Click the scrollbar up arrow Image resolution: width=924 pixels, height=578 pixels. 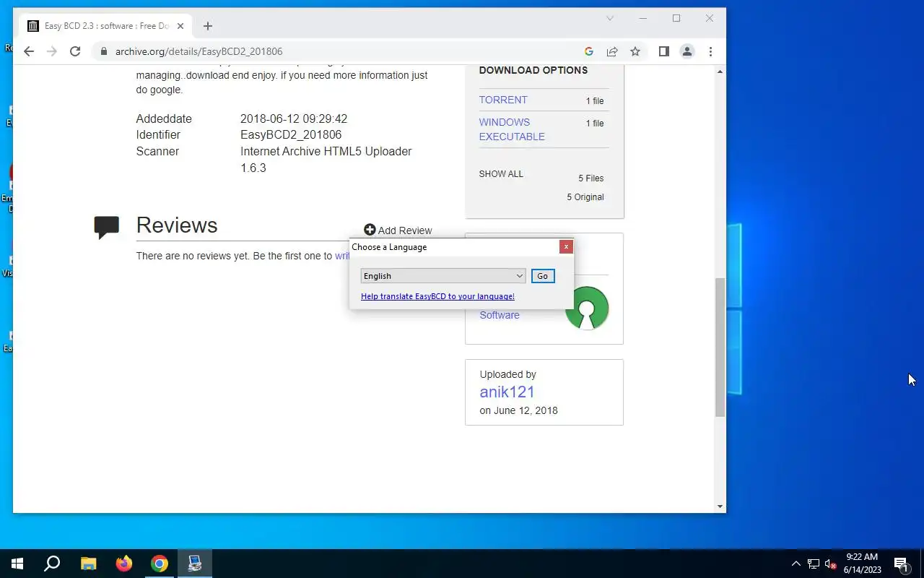(720, 72)
